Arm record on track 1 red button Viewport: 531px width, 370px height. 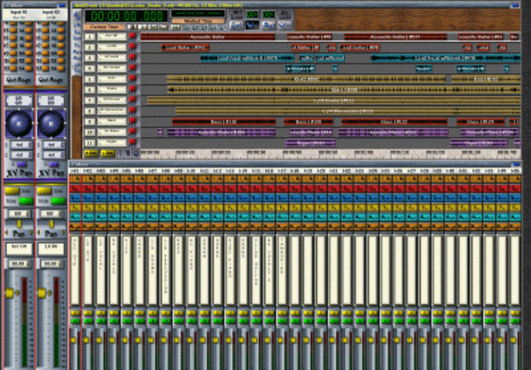click(x=132, y=36)
